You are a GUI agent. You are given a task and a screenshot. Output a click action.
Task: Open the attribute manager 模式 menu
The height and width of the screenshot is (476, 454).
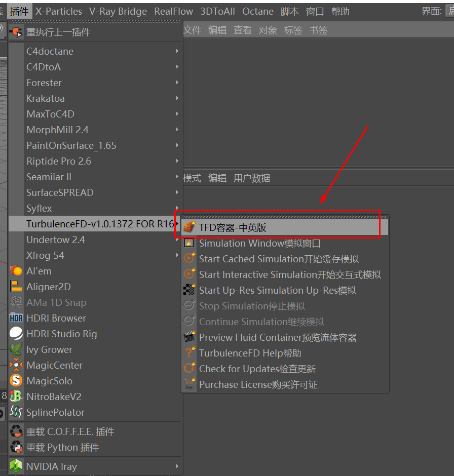tap(192, 178)
